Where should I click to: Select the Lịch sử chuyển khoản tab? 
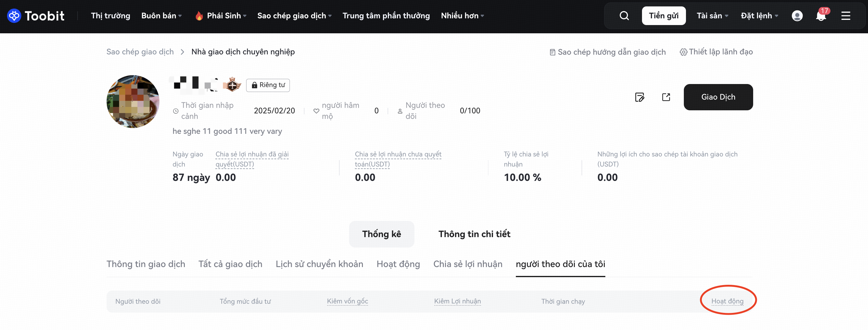pos(319,264)
